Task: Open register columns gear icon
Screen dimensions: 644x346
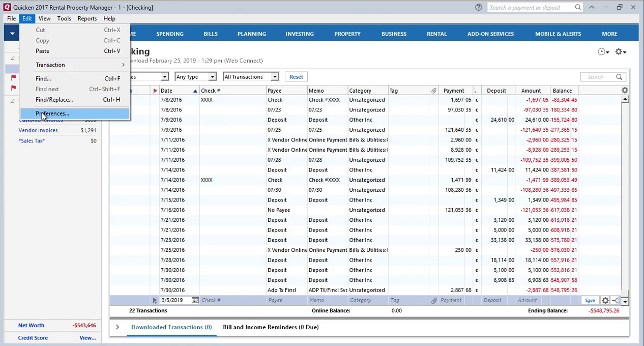Action: coord(625,91)
